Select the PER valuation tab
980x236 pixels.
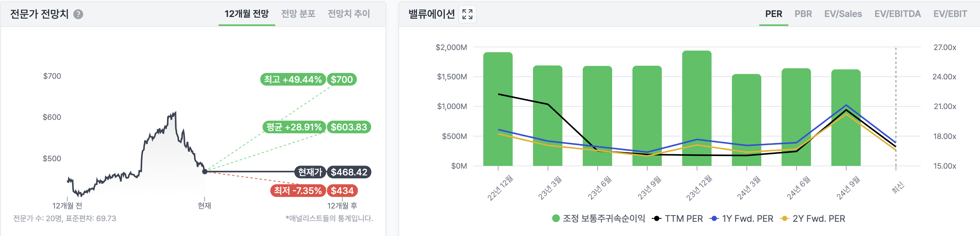(x=773, y=14)
